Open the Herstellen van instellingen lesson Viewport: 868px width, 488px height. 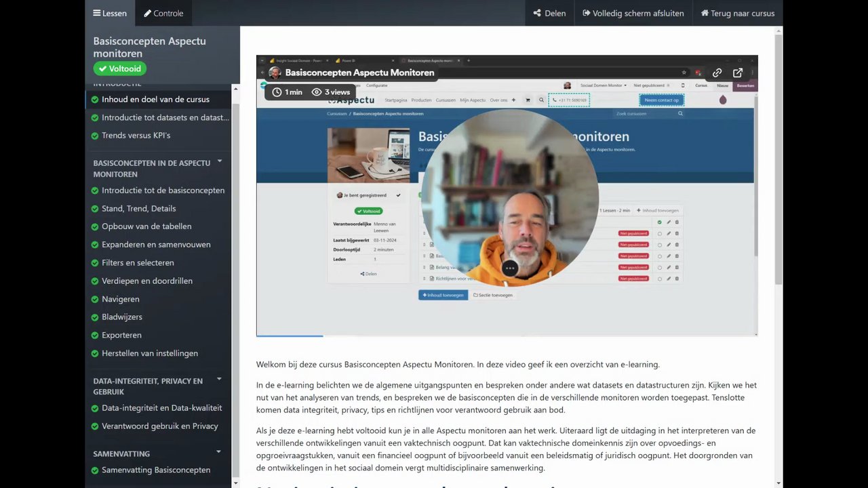click(150, 353)
